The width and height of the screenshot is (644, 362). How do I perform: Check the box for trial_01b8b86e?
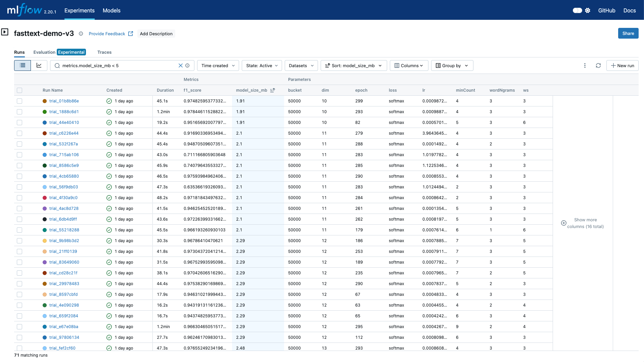pos(19,101)
